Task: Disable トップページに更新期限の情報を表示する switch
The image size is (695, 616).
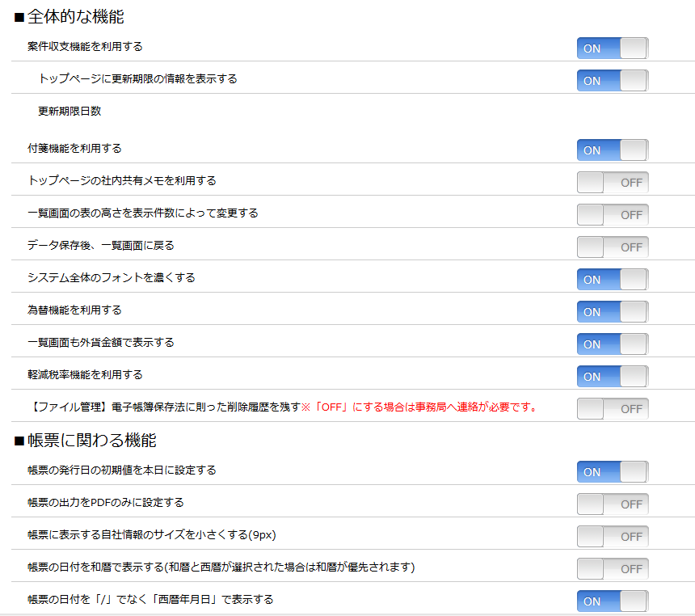Action: pyautogui.click(x=612, y=81)
